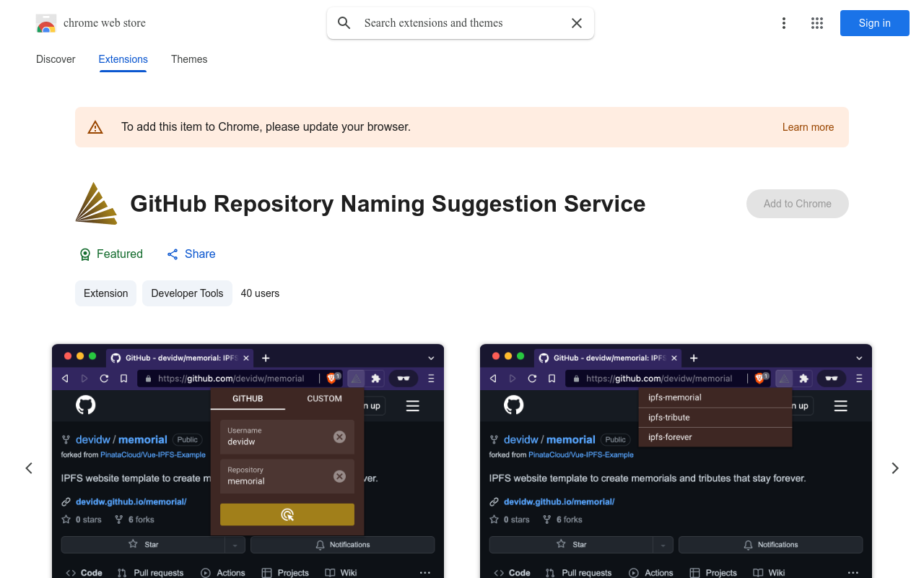Viewport: 924px width, 578px height.
Task: Click the Featured badge
Action: 111,254
